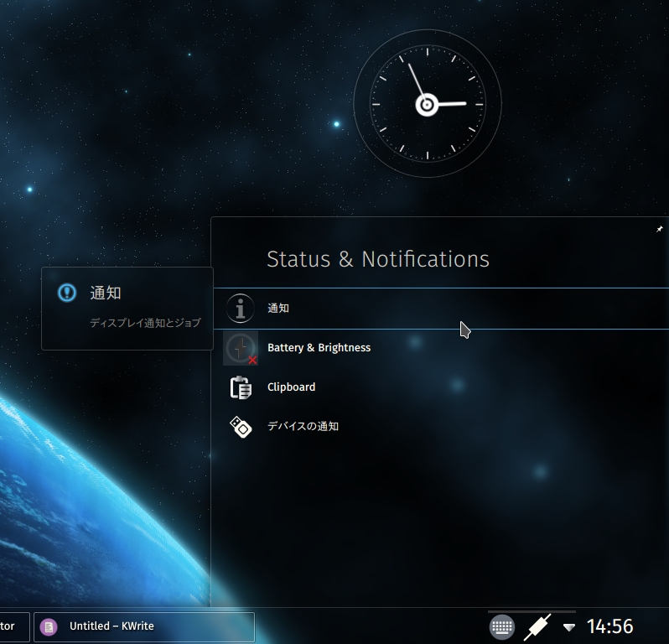Click the USB device notifier icon
Viewport: 669px width, 644px height.
[x=241, y=426]
